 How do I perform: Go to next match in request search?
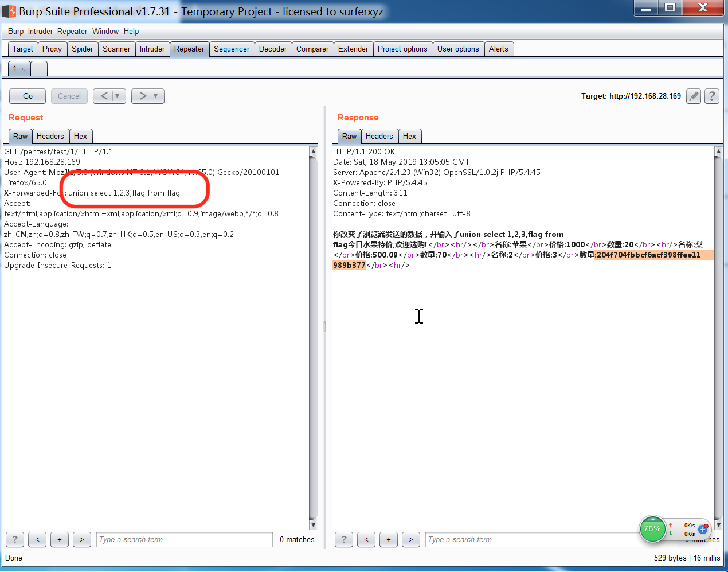point(82,539)
